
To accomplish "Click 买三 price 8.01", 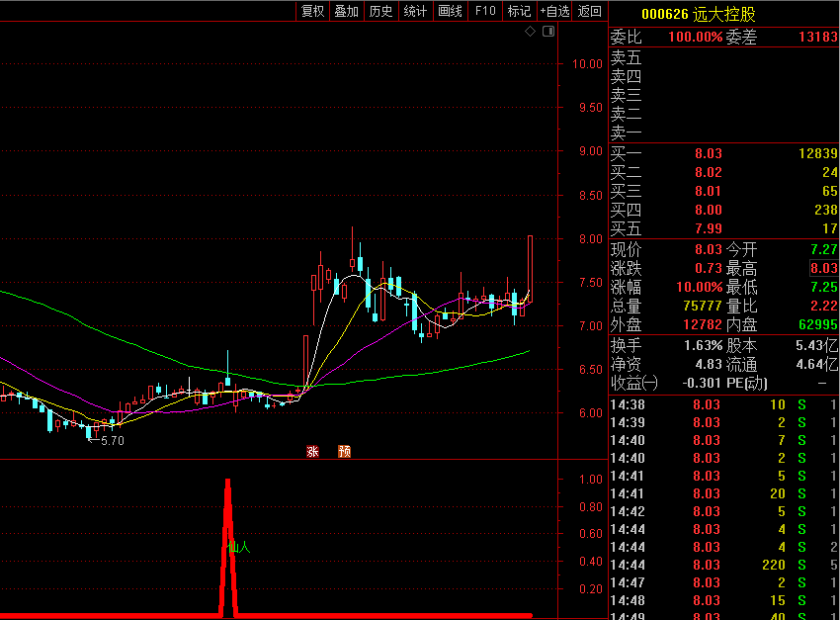I will [x=709, y=191].
